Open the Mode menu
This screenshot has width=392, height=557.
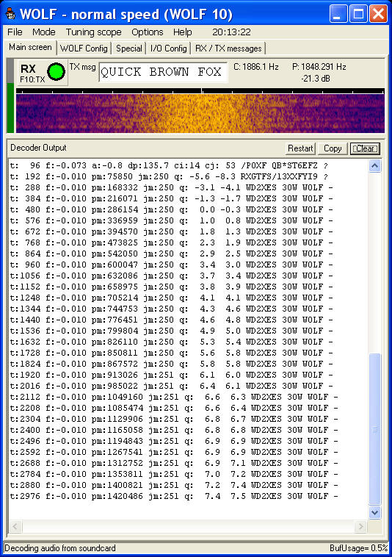click(x=43, y=32)
